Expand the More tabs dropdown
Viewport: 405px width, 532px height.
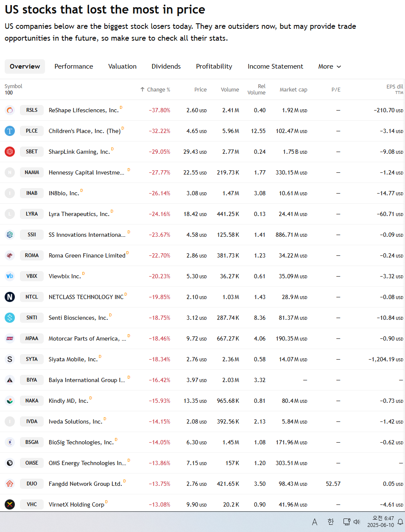click(330, 66)
